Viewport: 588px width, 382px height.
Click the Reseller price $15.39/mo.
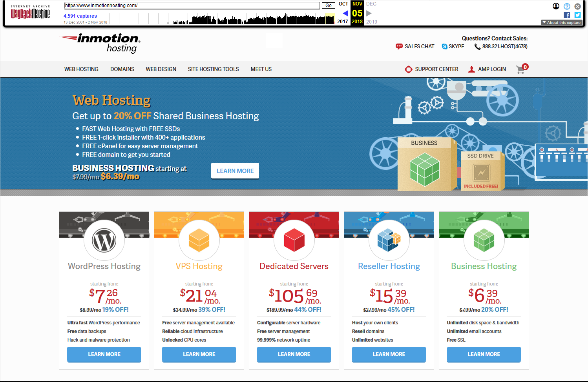tap(390, 297)
